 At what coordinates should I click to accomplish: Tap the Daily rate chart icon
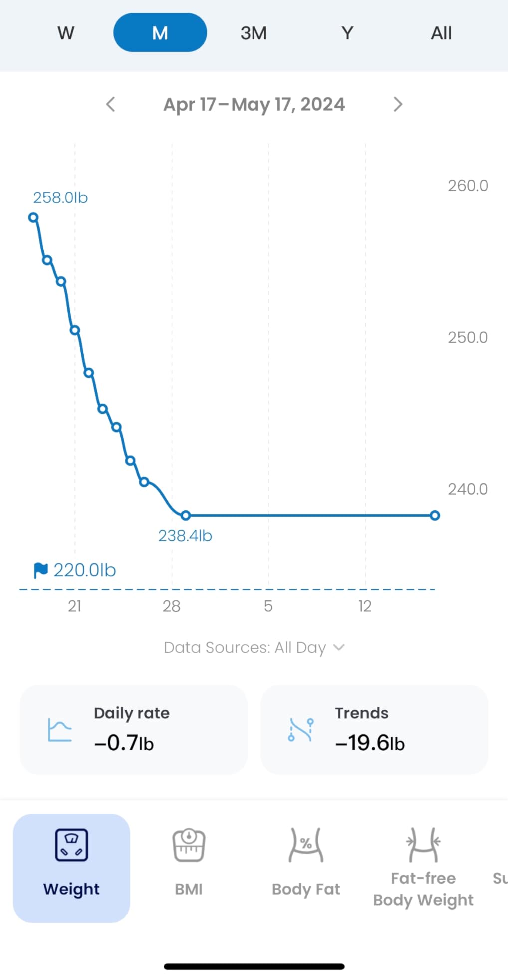pyautogui.click(x=60, y=730)
